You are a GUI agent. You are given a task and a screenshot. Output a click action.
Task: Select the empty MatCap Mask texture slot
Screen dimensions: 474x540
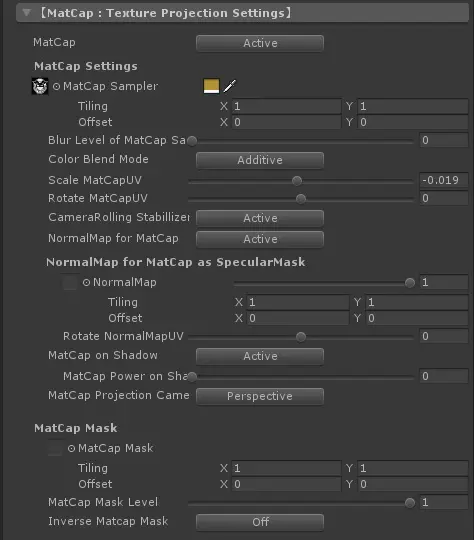point(55,448)
